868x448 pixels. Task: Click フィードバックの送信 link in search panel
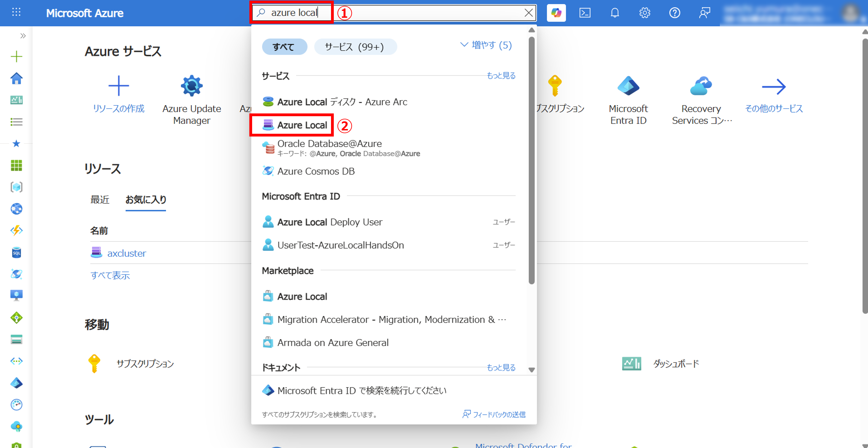tap(494, 414)
